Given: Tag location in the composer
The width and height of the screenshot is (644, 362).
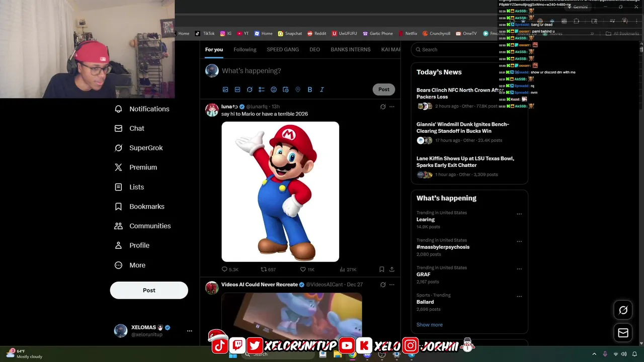Looking at the screenshot, I should click(x=298, y=89).
